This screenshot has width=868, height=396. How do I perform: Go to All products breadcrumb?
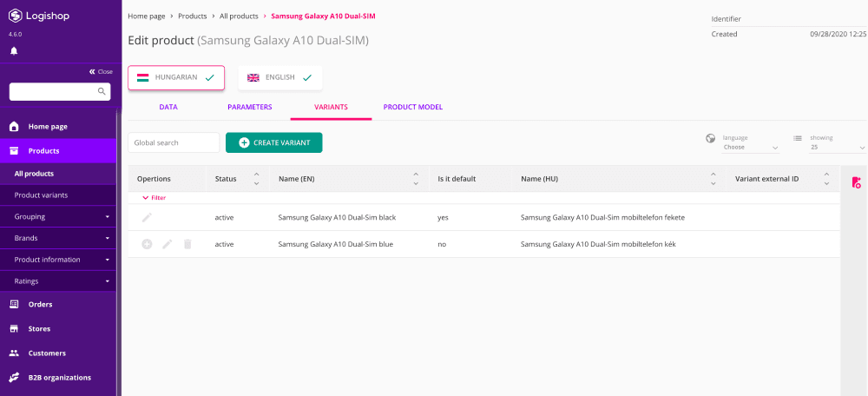point(240,16)
